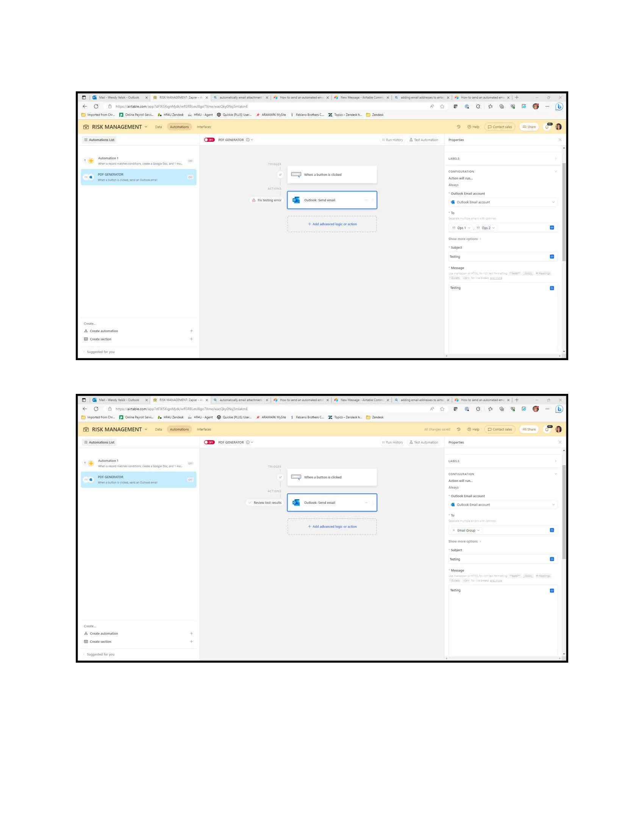The width and height of the screenshot is (644, 834).
Task: Click the Bing chat icon in top screenshot
Action: pyautogui.click(x=559, y=107)
